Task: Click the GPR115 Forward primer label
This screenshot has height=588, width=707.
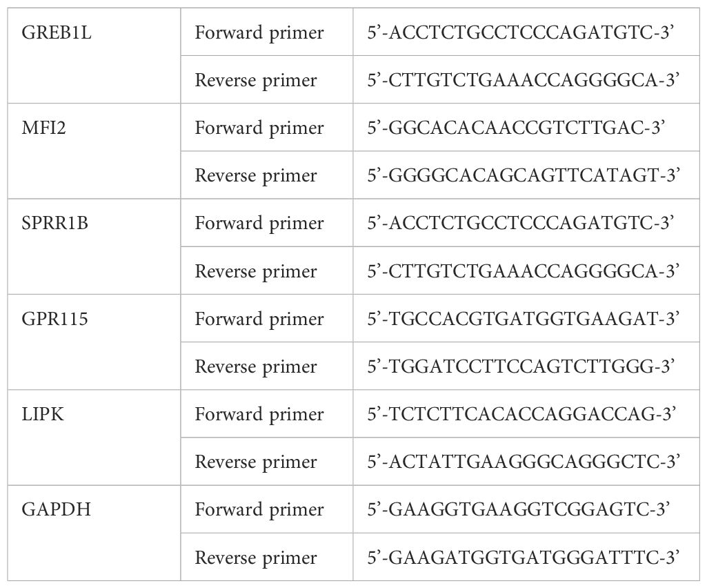Action: 259,320
